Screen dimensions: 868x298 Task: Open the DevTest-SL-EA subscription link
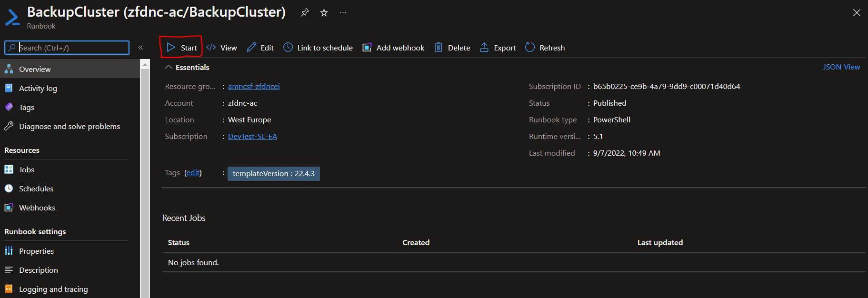click(252, 136)
